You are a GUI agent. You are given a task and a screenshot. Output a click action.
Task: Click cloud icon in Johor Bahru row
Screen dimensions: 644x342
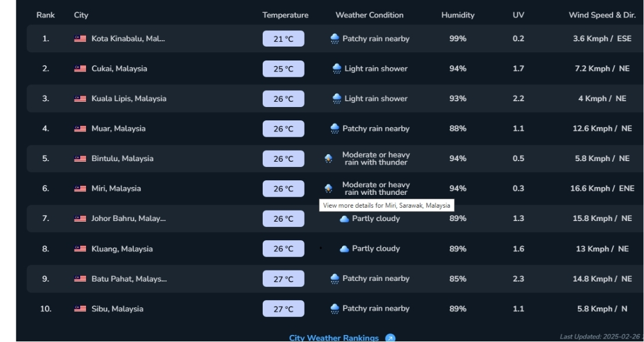(345, 219)
